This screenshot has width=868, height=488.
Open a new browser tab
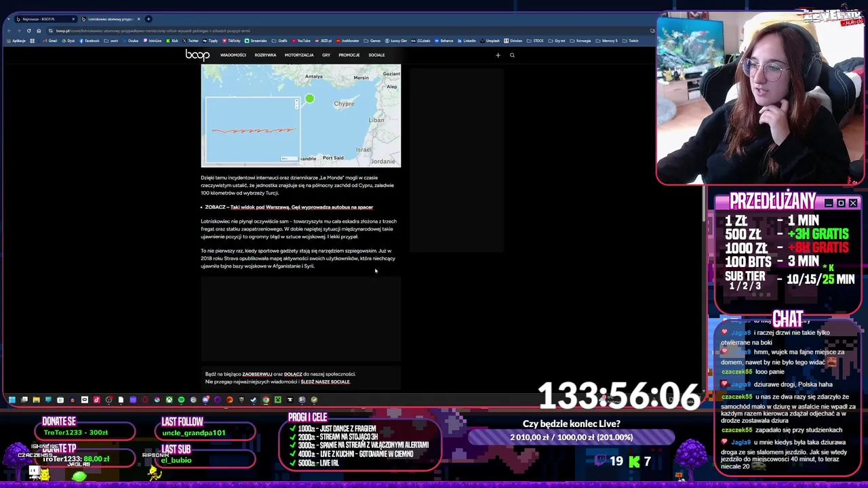pos(149,19)
